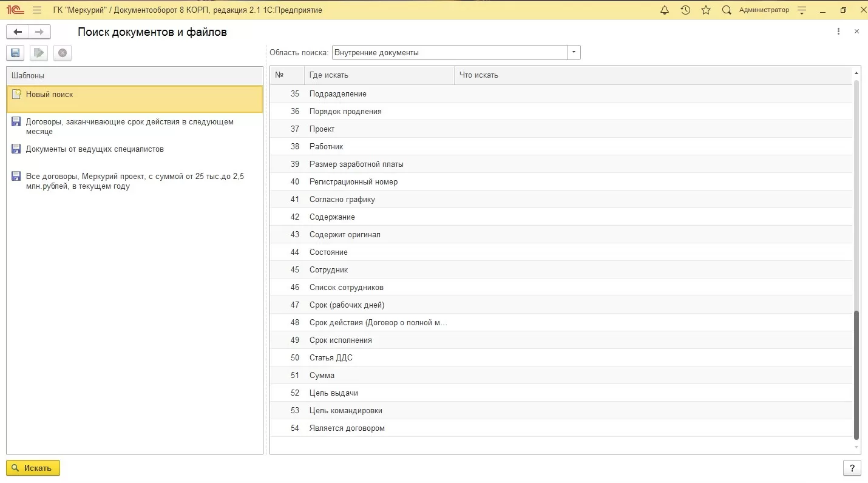Select the 'Новый поиск' template
This screenshot has width=868, height=483.
point(49,95)
